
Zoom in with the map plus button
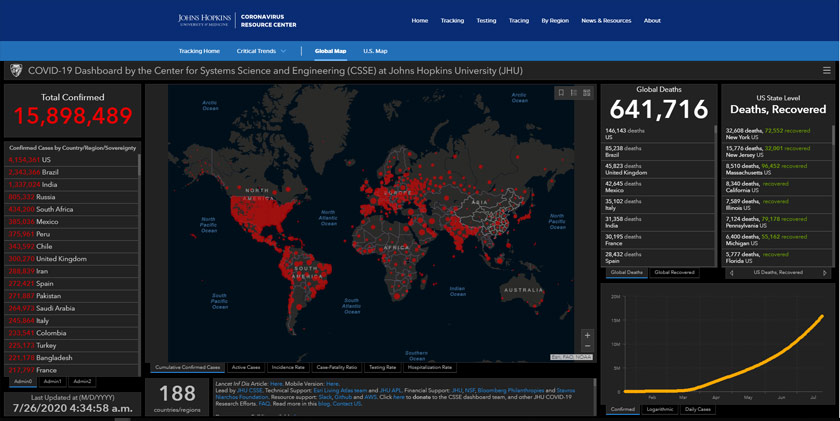pyautogui.click(x=587, y=336)
